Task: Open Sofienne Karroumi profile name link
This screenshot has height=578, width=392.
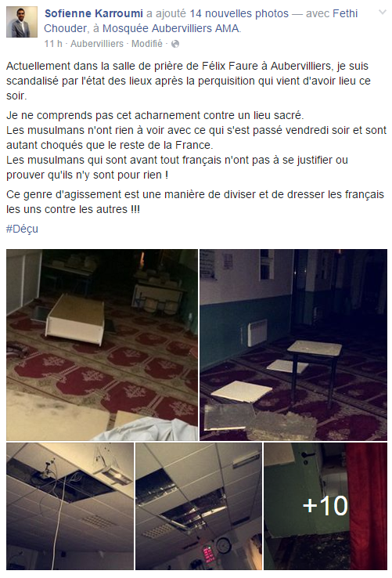Action: 94,13
